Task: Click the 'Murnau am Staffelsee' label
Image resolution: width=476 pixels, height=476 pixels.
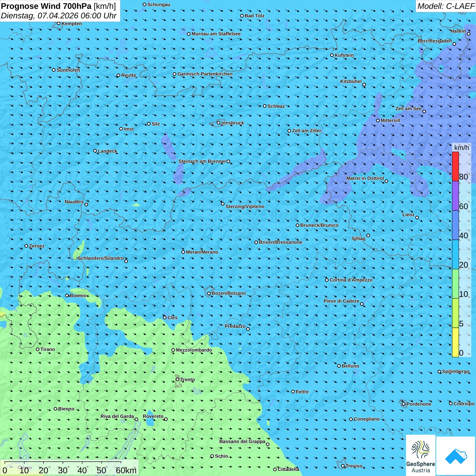Action: click(216, 34)
